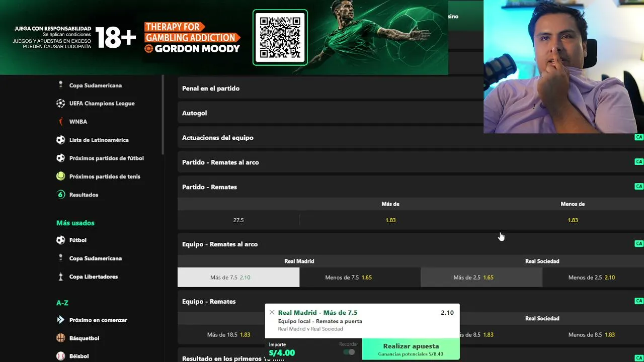Click the CA badge on Actuaciones del equipo row
The height and width of the screenshot is (362, 644).
(639, 137)
